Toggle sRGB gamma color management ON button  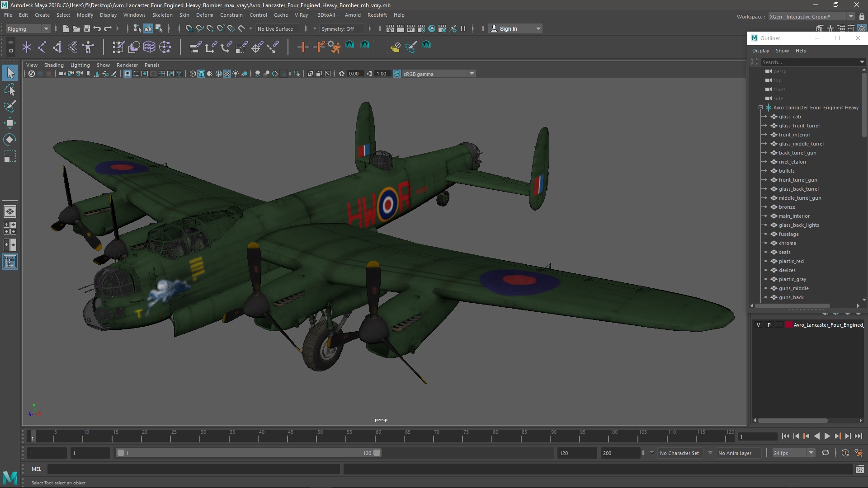coord(397,74)
